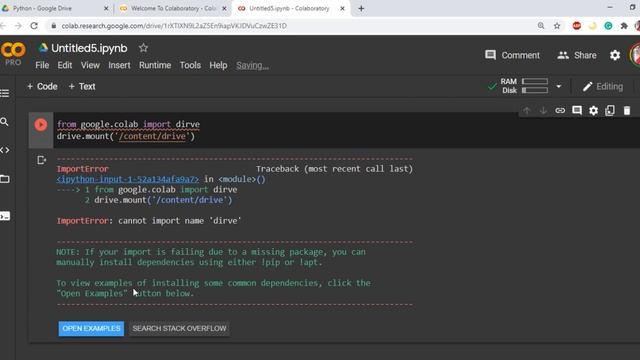Copy link to cell icon
This screenshot has height=360, width=640.
[x=560, y=111]
